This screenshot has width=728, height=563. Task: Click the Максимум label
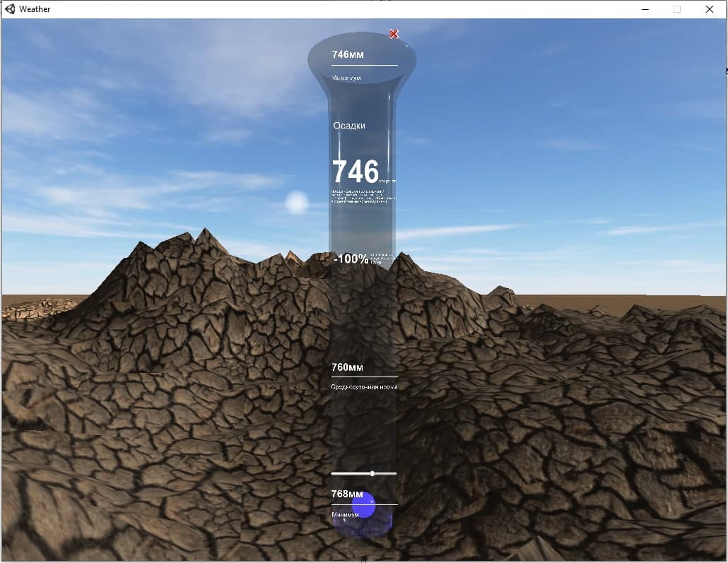pyautogui.click(x=346, y=78)
